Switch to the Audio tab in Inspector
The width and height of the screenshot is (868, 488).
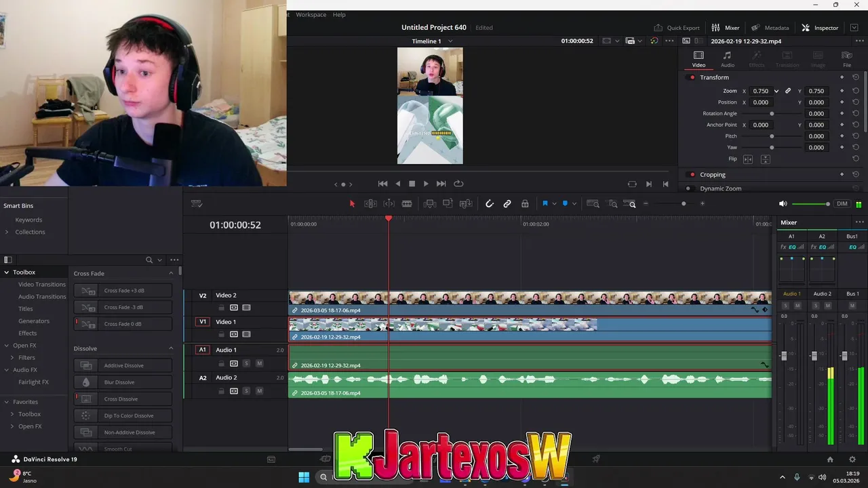(728, 59)
